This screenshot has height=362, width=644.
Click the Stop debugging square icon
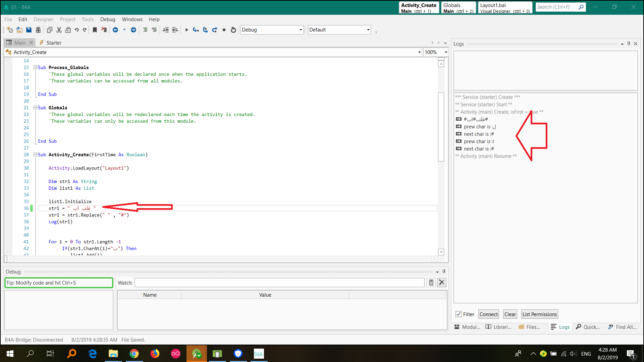point(224,30)
